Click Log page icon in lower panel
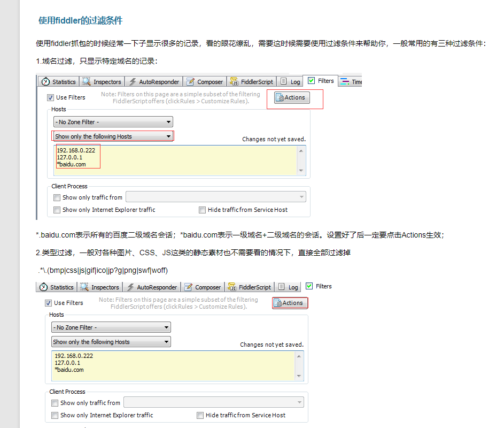 pyautogui.click(x=281, y=287)
